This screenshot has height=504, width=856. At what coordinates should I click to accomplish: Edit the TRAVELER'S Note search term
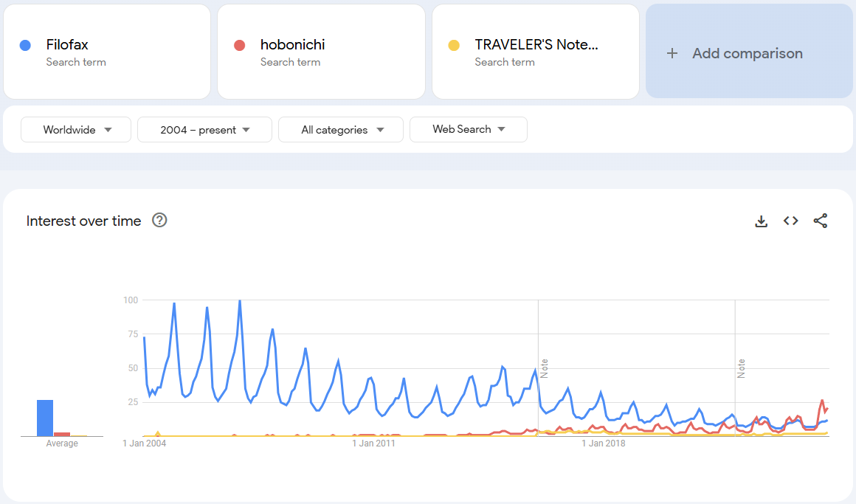point(536,52)
